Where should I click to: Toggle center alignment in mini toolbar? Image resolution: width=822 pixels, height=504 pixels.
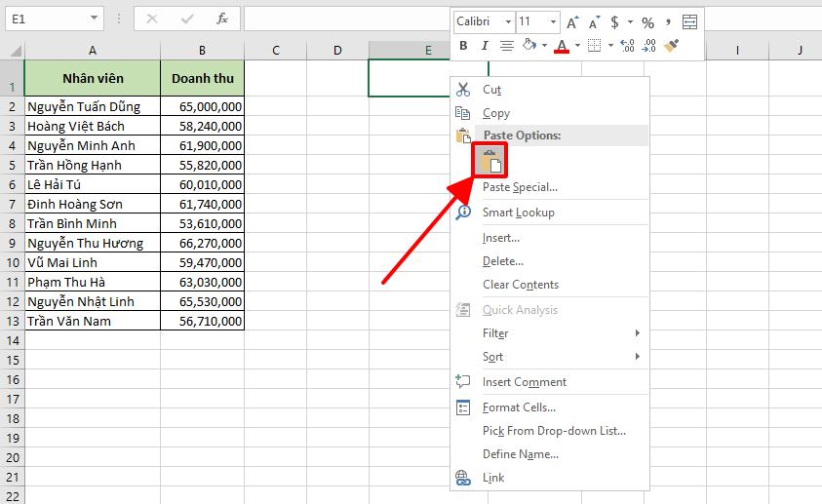tap(506, 45)
